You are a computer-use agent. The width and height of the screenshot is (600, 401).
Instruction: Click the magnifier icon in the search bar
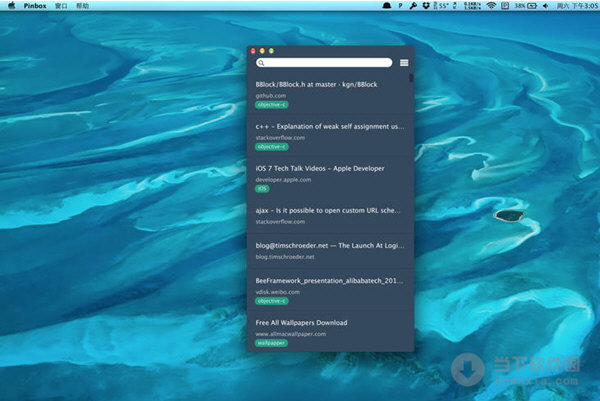(x=261, y=63)
